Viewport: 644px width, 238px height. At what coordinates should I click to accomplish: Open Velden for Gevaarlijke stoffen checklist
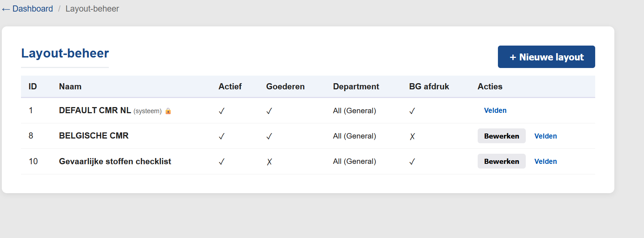click(x=545, y=161)
